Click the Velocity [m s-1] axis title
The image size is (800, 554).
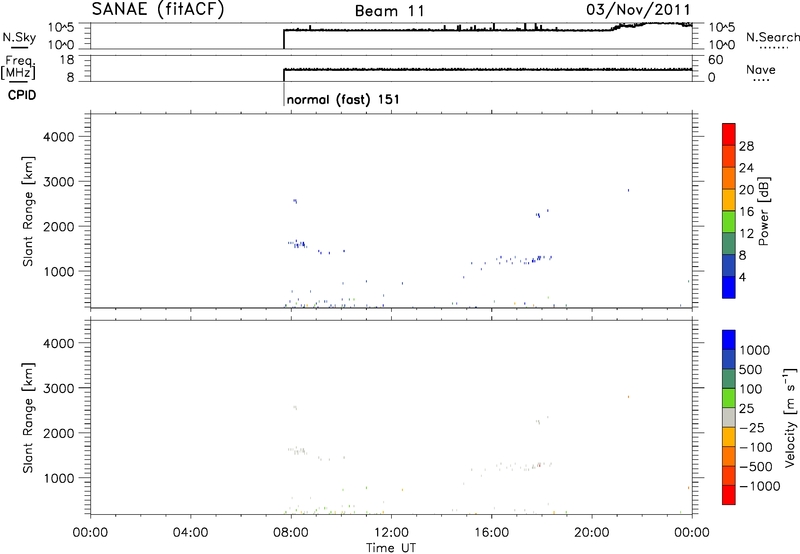[790, 417]
